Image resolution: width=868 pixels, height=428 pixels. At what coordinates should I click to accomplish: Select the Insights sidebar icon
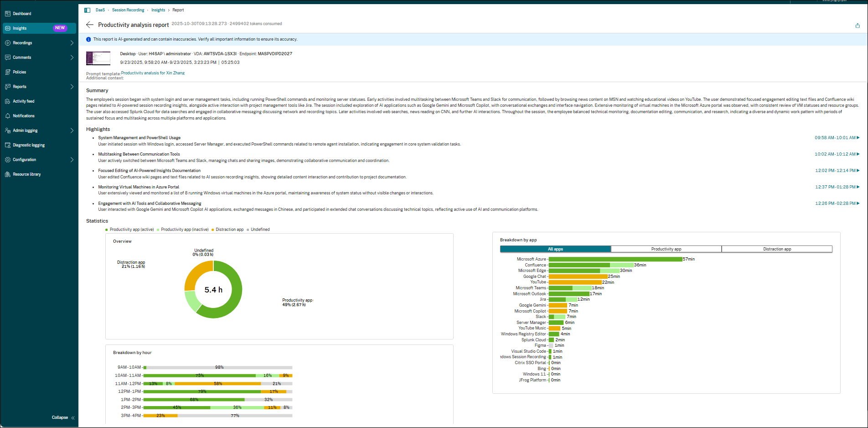point(8,28)
